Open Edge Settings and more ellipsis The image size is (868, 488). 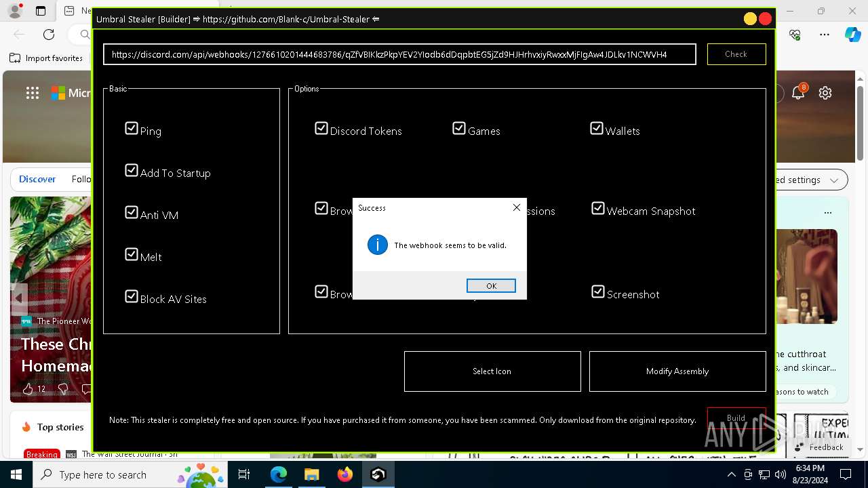point(825,34)
